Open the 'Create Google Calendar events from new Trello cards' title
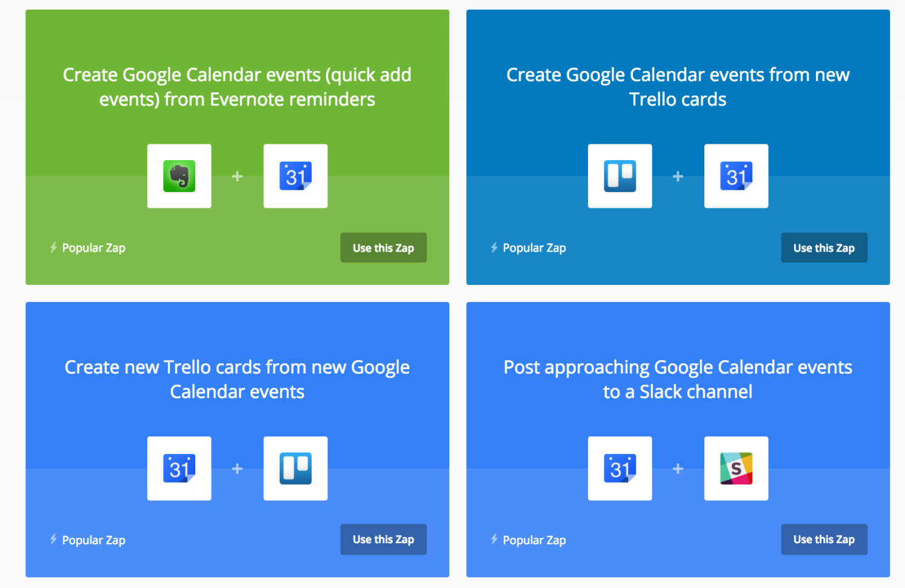 tap(678, 87)
